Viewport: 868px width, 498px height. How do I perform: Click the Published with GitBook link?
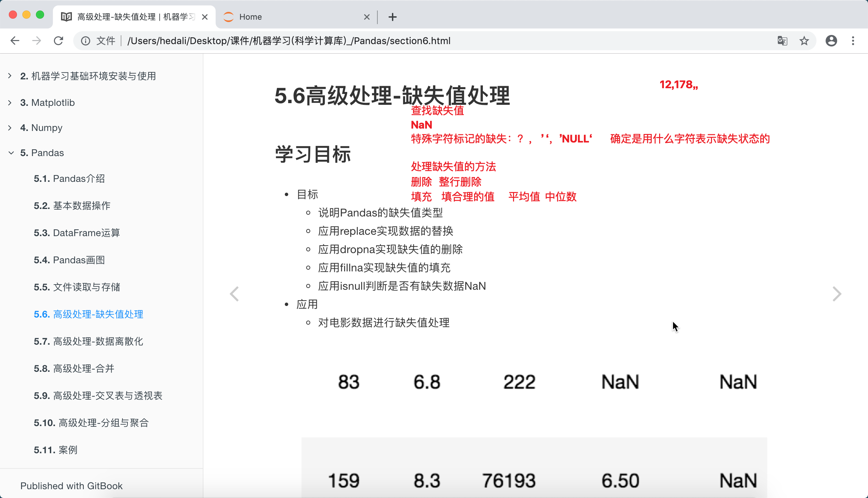71,486
